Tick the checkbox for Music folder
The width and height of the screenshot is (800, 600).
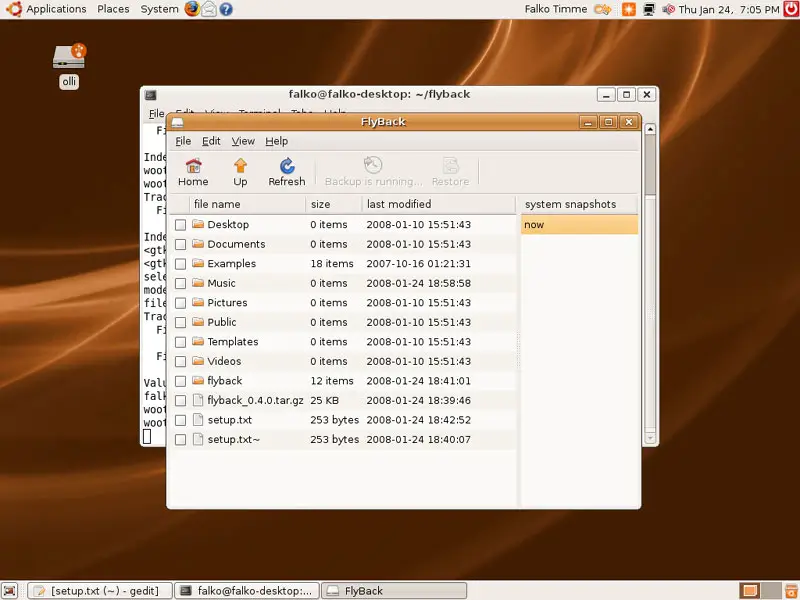pyautogui.click(x=180, y=283)
